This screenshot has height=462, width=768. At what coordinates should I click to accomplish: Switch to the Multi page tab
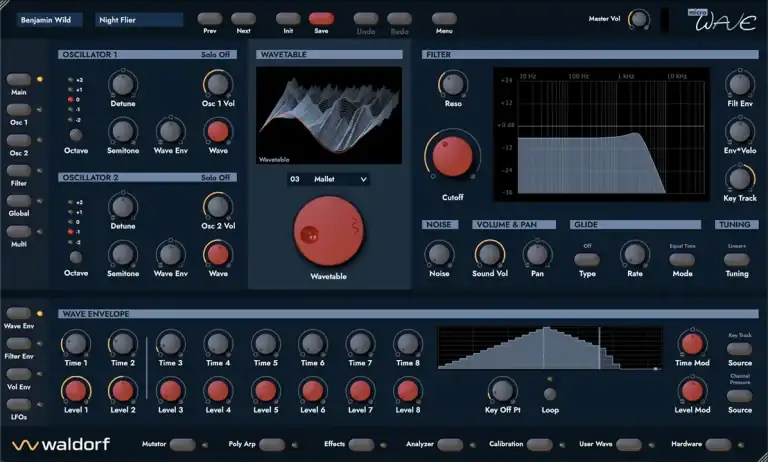[x=19, y=231]
